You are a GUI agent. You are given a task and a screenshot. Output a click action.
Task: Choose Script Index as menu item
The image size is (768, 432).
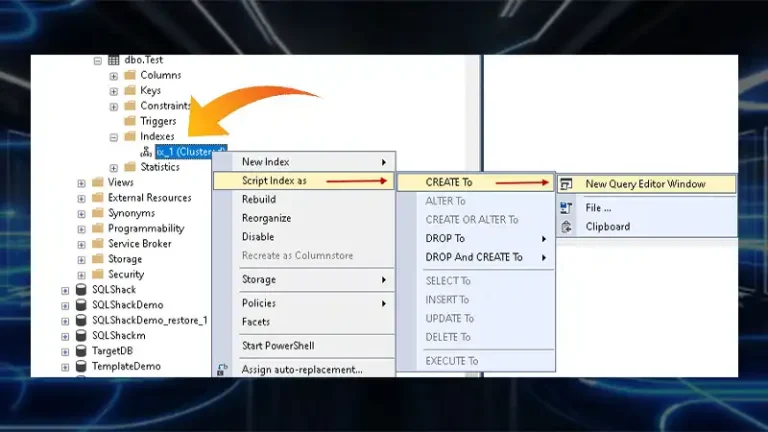click(x=304, y=181)
